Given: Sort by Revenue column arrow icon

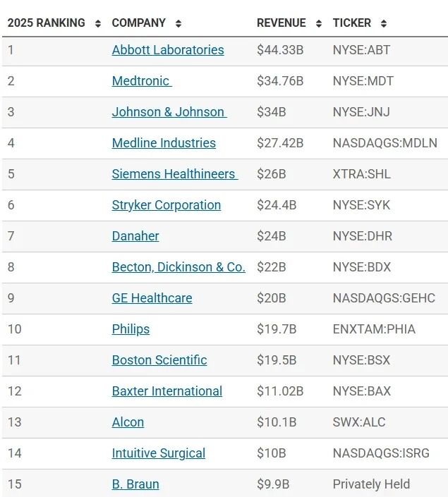Looking at the screenshot, I should coord(319,23).
